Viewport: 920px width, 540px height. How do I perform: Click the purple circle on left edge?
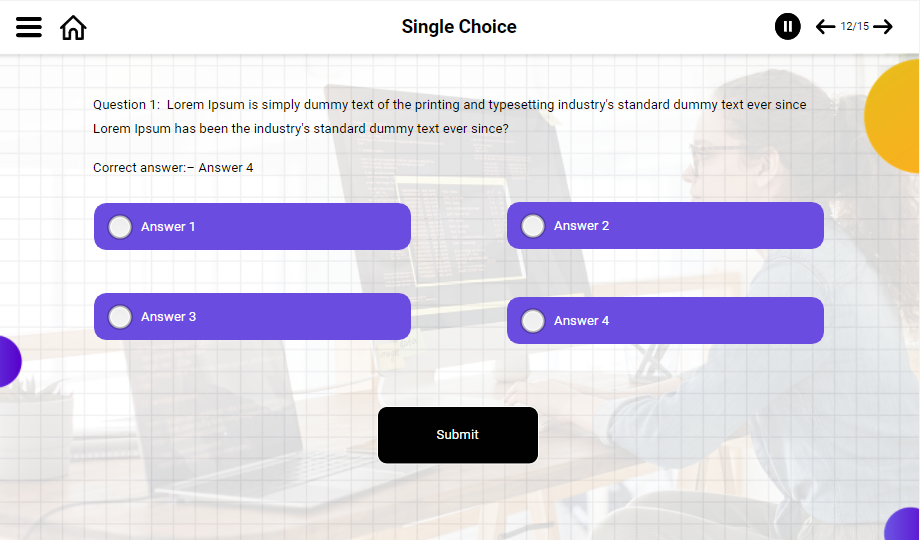(7, 361)
